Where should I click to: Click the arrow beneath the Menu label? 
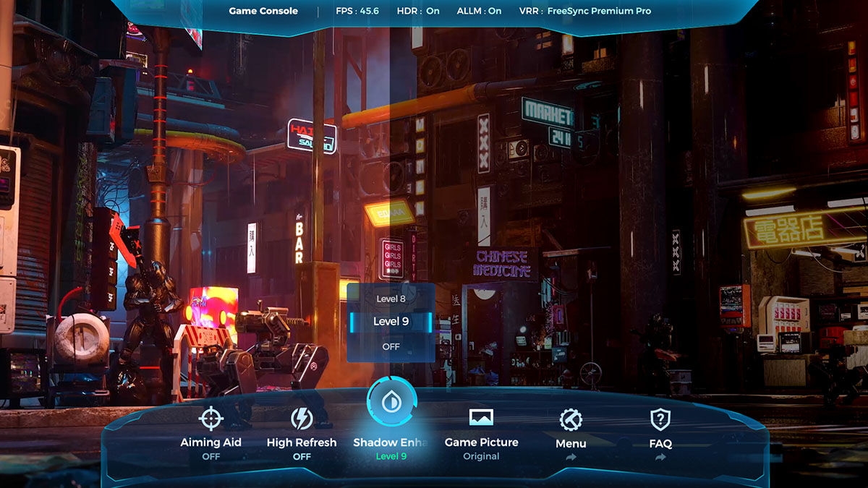(571, 457)
